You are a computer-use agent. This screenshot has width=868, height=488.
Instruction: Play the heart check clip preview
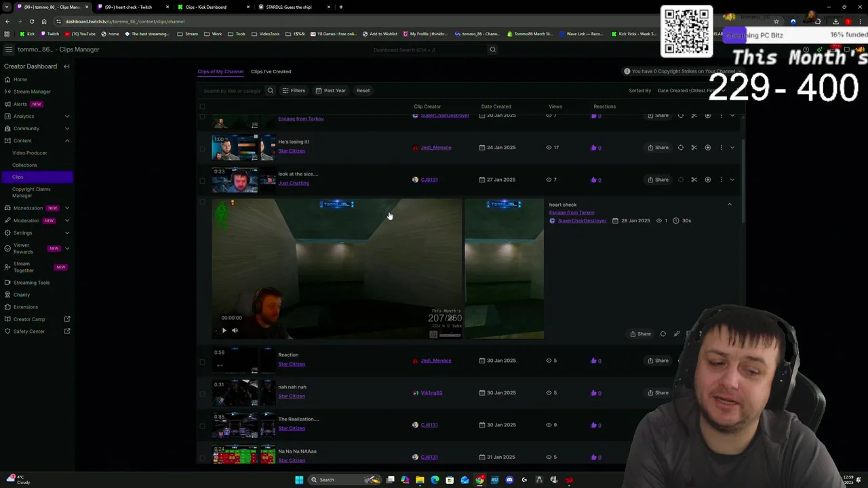224,331
